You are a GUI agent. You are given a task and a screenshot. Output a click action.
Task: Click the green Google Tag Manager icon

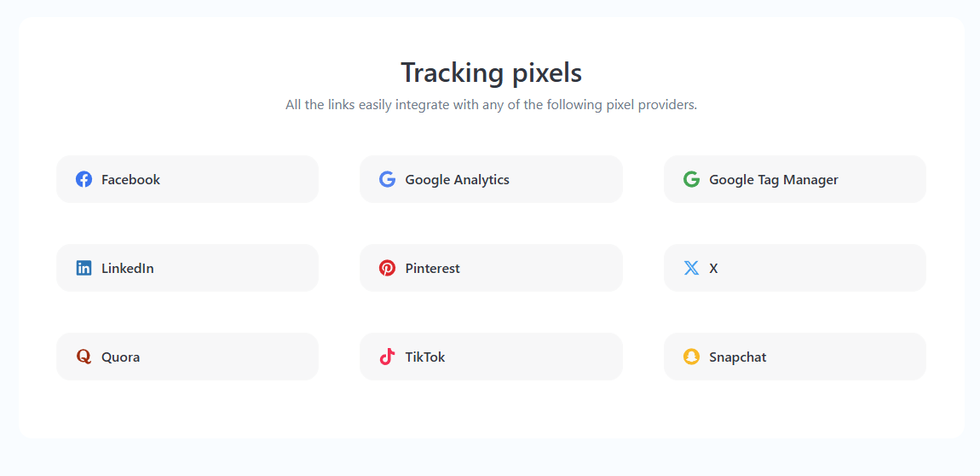(x=691, y=179)
